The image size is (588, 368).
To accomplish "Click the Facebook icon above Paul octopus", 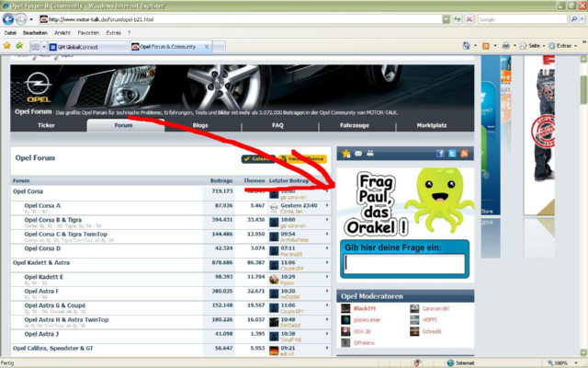I will (x=441, y=154).
